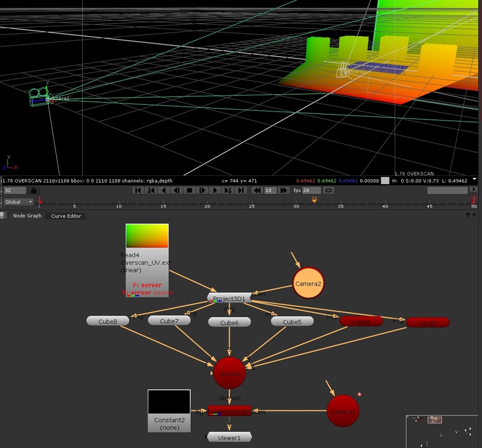Play the timeline forward
The width and height of the screenshot is (482, 448).
(214, 191)
